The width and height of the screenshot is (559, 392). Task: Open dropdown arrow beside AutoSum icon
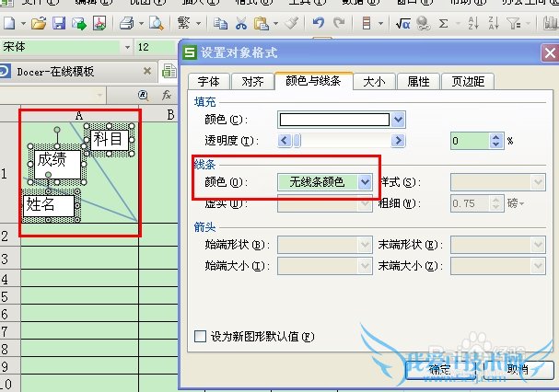[x=458, y=24]
